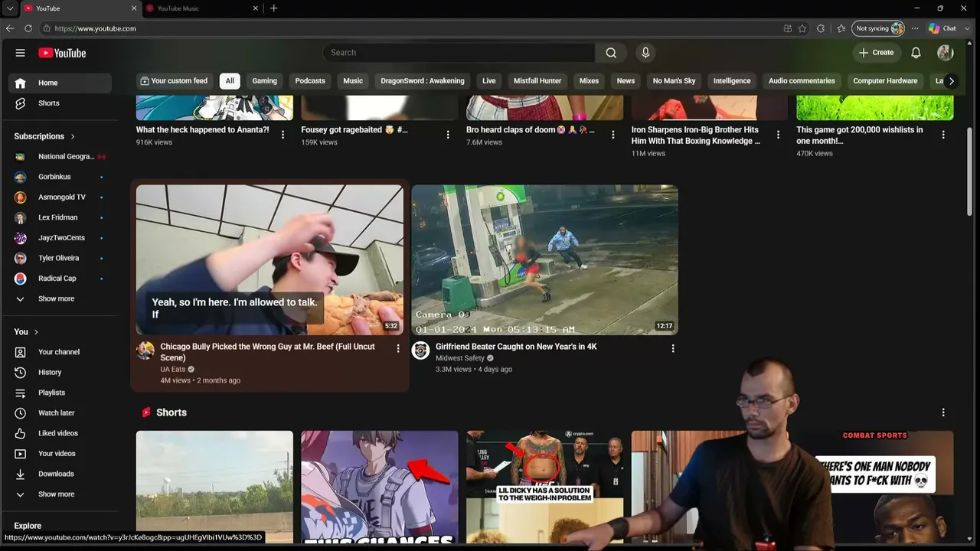The width and height of the screenshot is (980, 551).
Task: Open the YouTube account avatar menu
Action: [945, 53]
